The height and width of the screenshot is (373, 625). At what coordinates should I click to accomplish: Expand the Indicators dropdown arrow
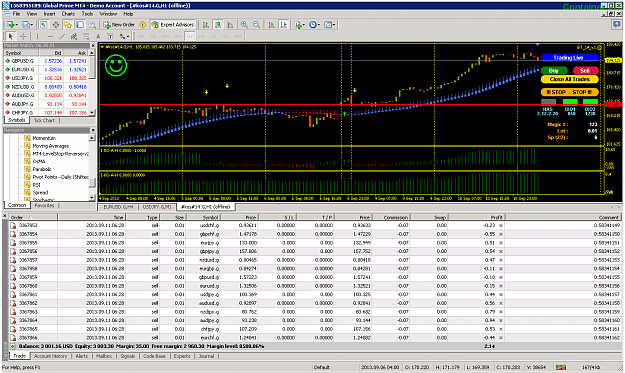304,25
